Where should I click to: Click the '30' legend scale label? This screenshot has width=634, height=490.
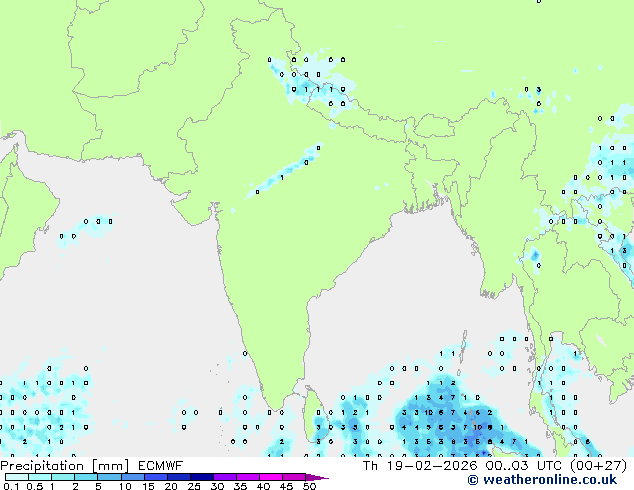[217, 486]
